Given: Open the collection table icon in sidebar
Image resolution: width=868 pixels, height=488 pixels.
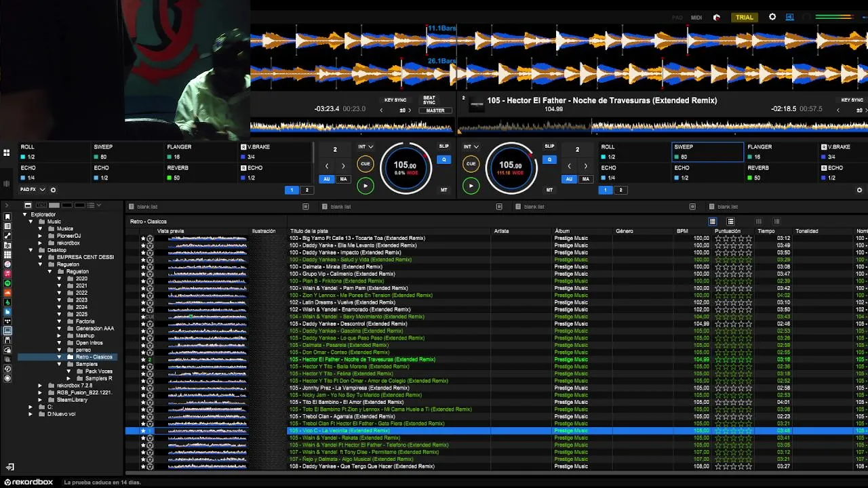Looking at the screenshot, I should pyautogui.click(x=7, y=226).
